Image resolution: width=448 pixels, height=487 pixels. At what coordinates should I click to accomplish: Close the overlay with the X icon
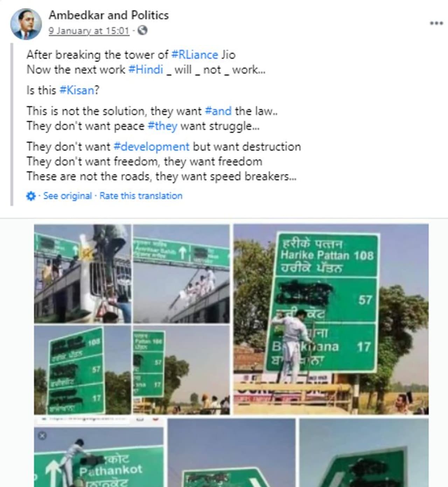coord(42,435)
